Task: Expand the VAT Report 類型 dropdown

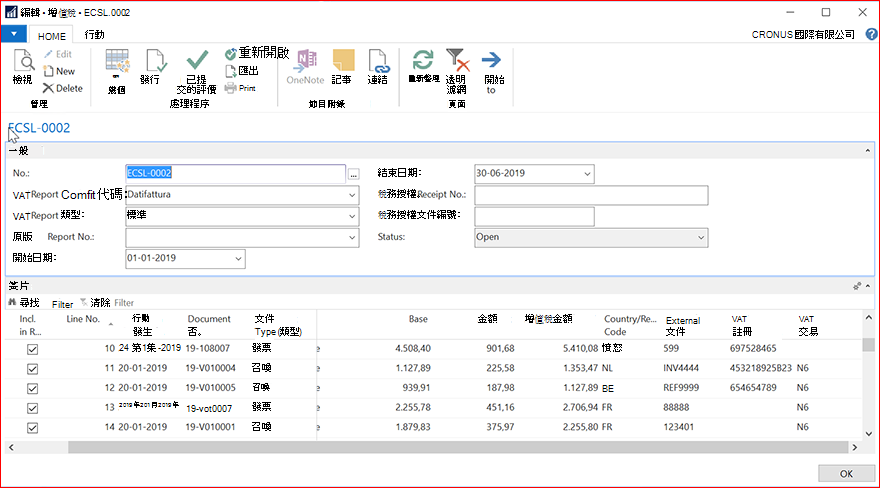Action: point(352,216)
